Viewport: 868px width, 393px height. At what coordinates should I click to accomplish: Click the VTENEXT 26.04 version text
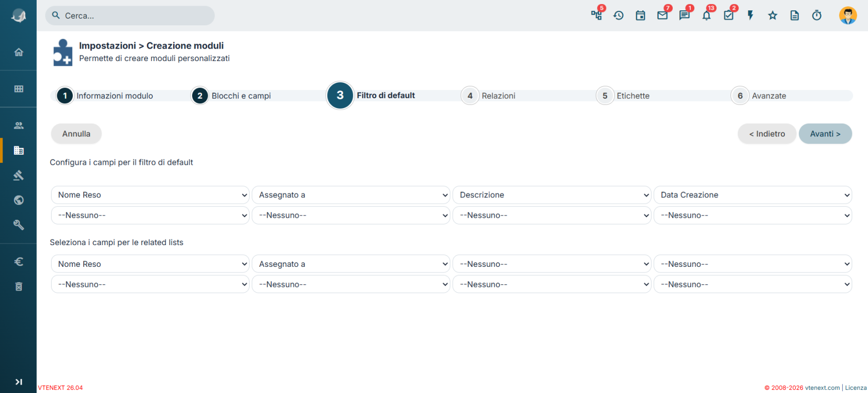tap(60, 388)
